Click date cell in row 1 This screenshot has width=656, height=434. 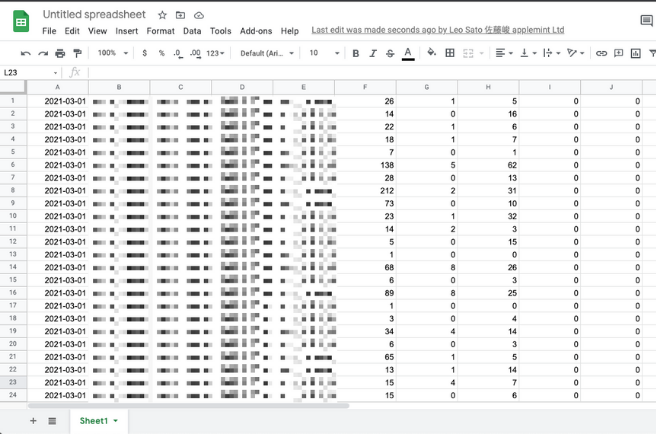[x=58, y=101]
